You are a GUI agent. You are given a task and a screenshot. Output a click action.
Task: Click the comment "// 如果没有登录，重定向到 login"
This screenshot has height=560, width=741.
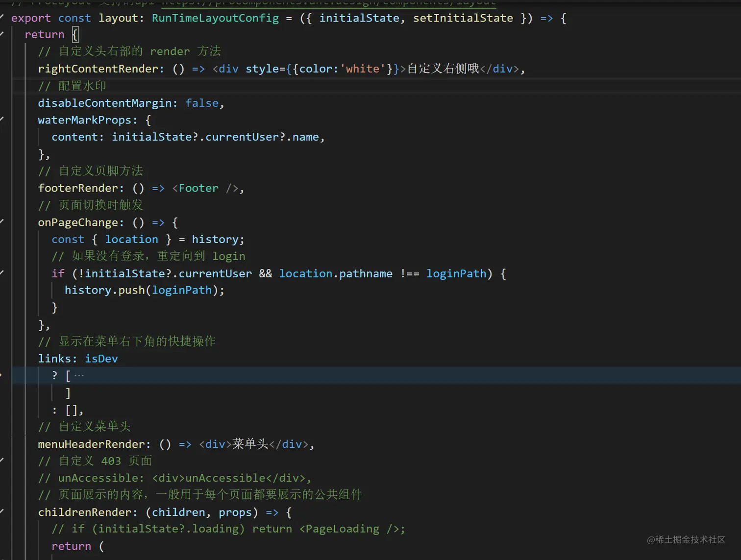(148, 256)
